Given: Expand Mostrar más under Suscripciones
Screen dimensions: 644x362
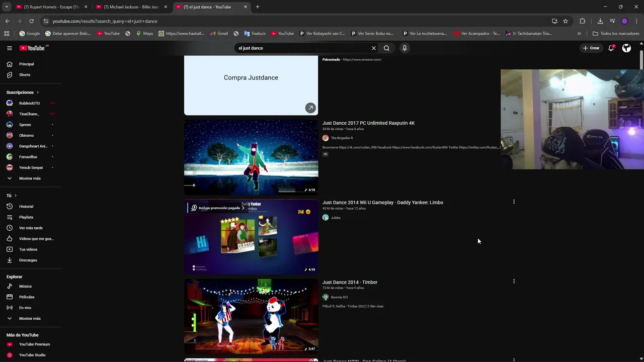Looking at the screenshot, I should pyautogui.click(x=31, y=178).
